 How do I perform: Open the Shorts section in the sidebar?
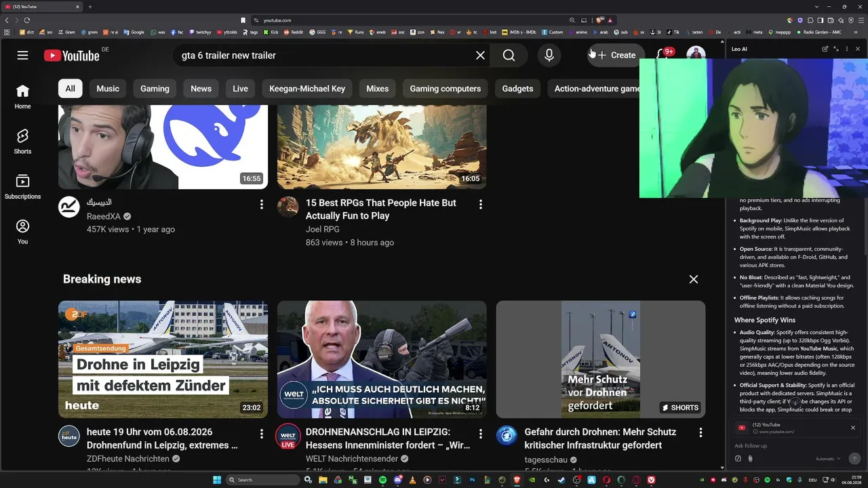tap(22, 141)
